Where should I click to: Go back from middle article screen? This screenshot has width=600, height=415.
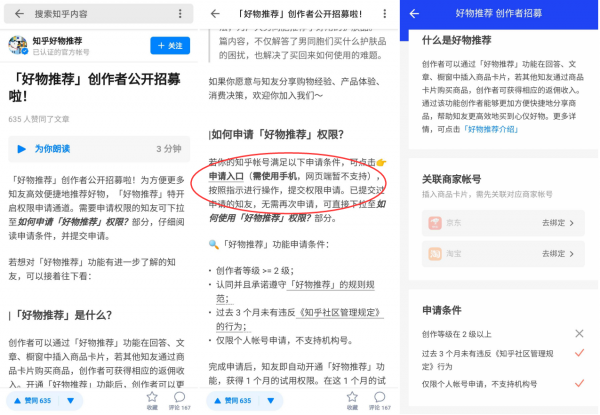(215, 14)
